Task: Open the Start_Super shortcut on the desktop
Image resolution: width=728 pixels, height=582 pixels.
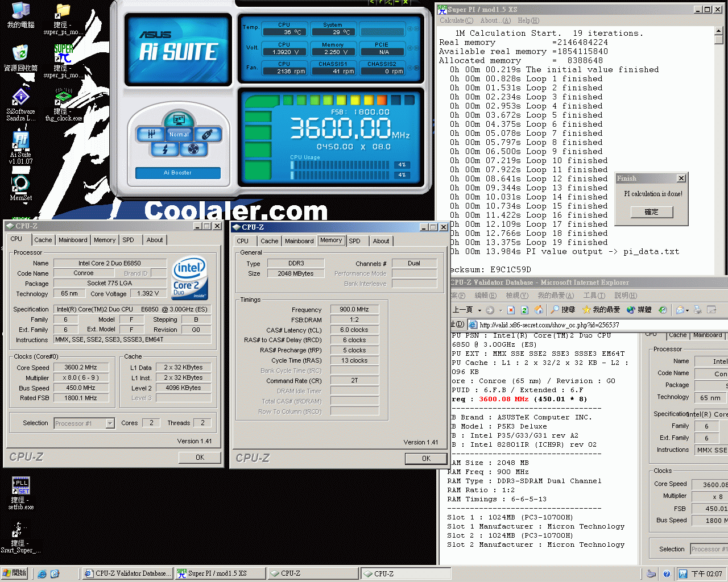Action: (x=20, y=538)
